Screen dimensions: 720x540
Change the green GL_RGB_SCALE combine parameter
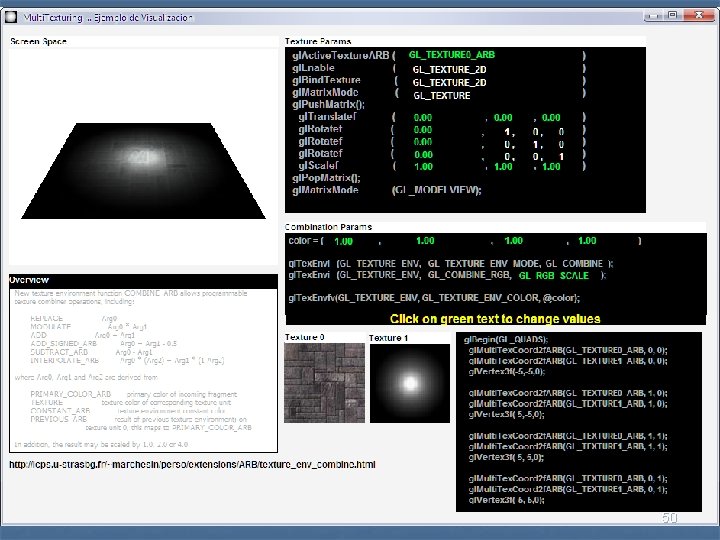tap(553, 276)
